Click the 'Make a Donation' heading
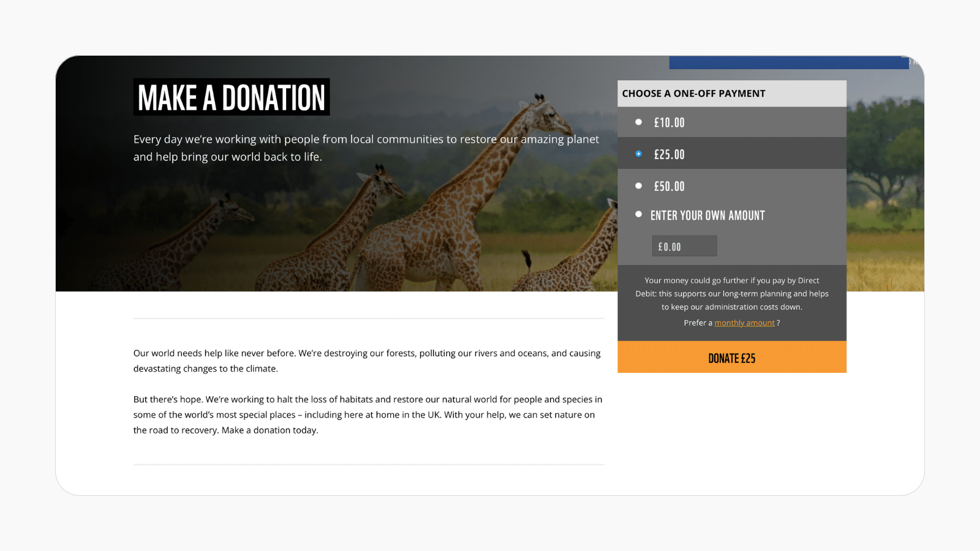The height and width of the screenshot is (551, 980). coord(232,97)
